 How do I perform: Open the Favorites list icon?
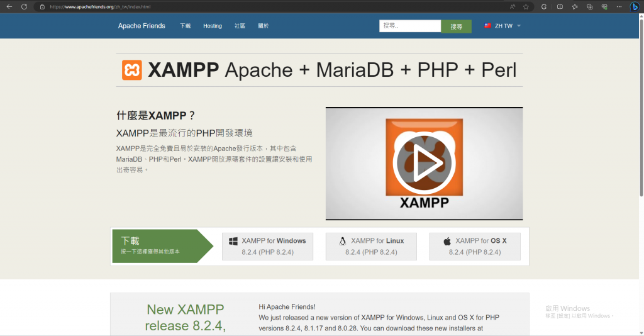[575, 6]
